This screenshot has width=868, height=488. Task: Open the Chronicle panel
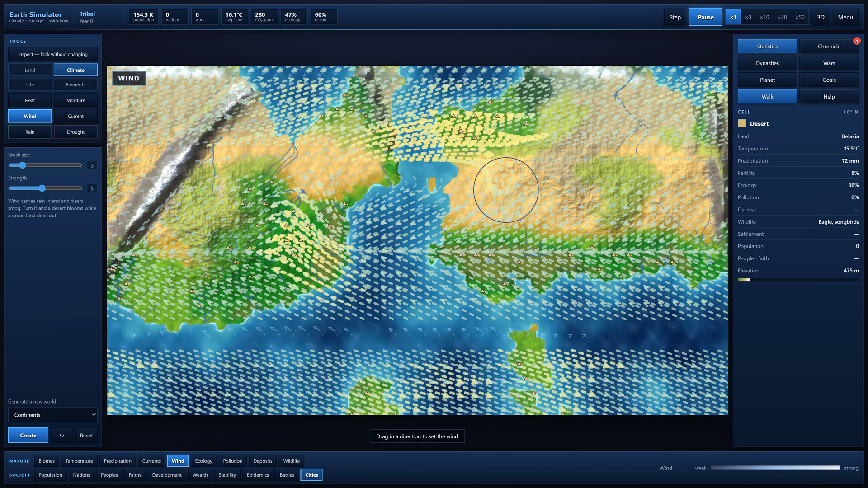[829, 46]
